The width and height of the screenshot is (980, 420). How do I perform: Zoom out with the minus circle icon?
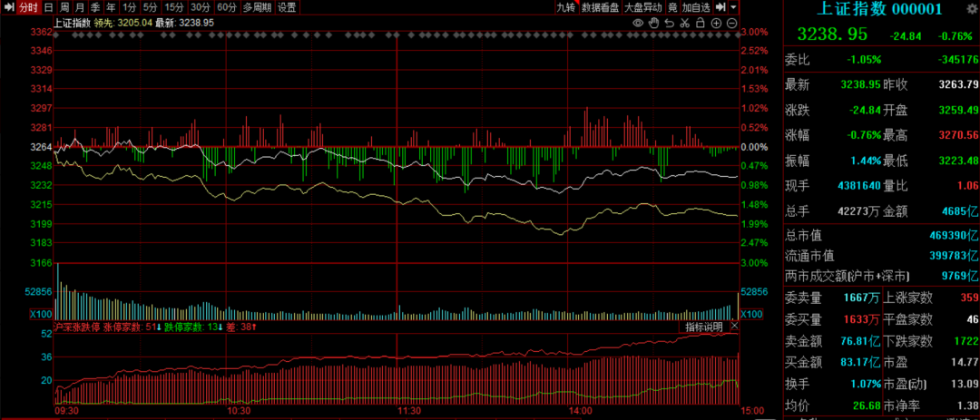(x=732, y=23)
